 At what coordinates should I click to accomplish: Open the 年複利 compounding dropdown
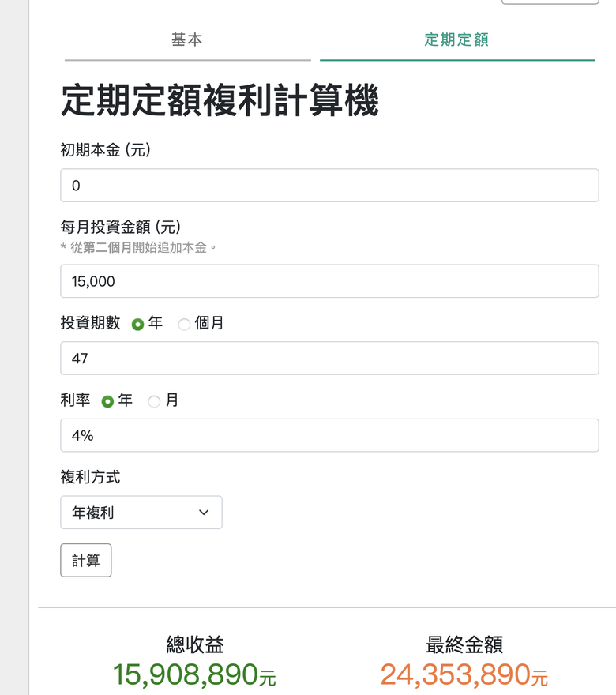pos(141,513)
